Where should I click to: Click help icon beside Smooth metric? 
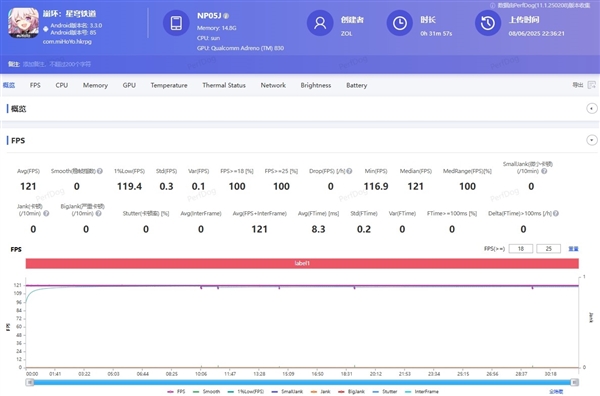pyautogui.click(x=100, y=171)
